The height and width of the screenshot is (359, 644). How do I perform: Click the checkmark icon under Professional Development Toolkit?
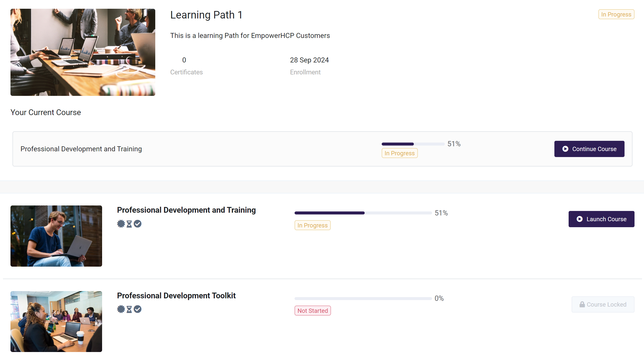pos(138,309)
